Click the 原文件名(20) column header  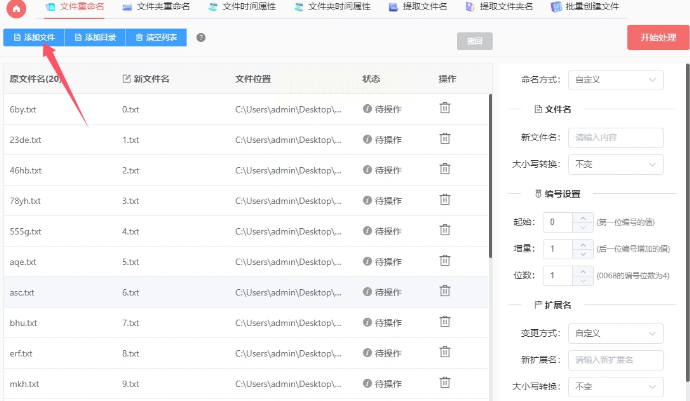click(x=35, y=79)
